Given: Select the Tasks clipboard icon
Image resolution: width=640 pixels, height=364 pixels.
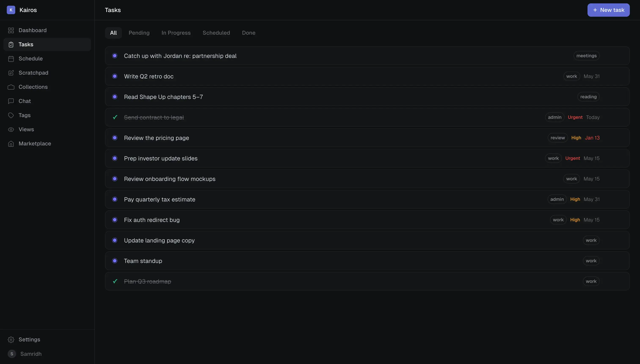Looking at the screenshot, I should tap(11, 45).
